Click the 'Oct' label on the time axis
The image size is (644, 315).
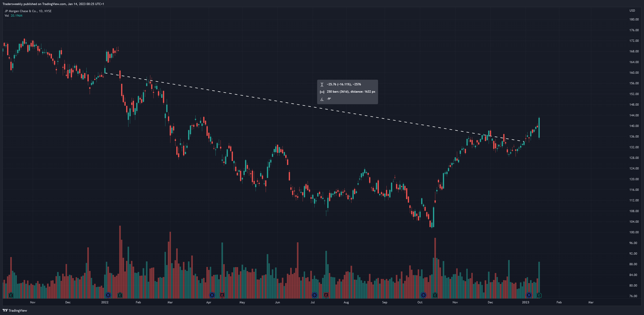tap(420, 302)
